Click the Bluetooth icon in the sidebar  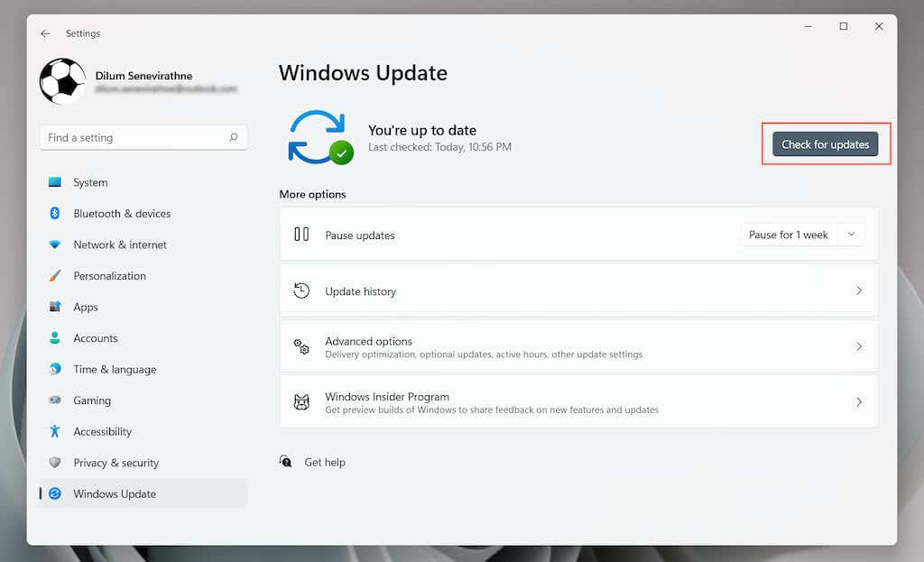click(x=55, y=213)
